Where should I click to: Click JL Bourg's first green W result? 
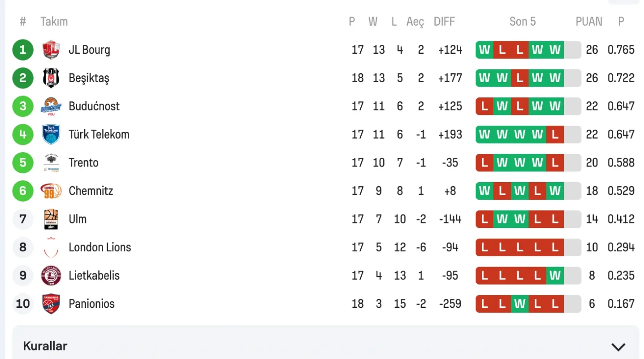pos(484,50)
